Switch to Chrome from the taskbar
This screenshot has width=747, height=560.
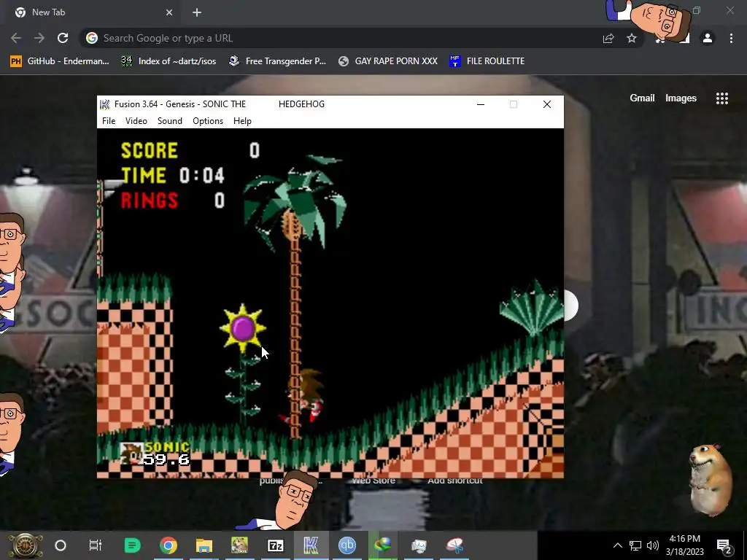tap(169, 545)
